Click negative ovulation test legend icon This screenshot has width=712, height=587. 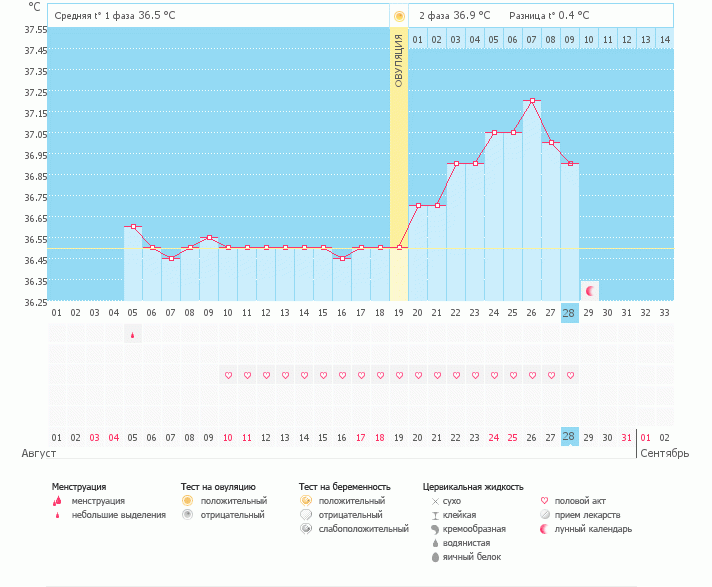click(x=187, y=514)
